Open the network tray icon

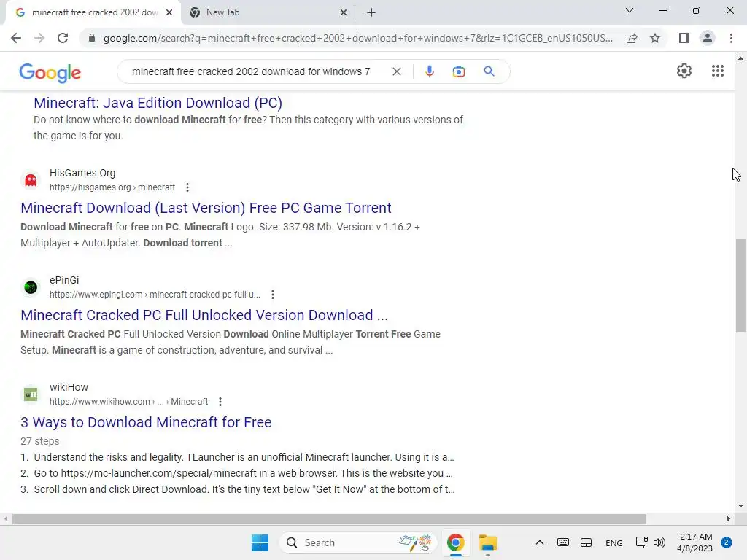pos(641,542)
